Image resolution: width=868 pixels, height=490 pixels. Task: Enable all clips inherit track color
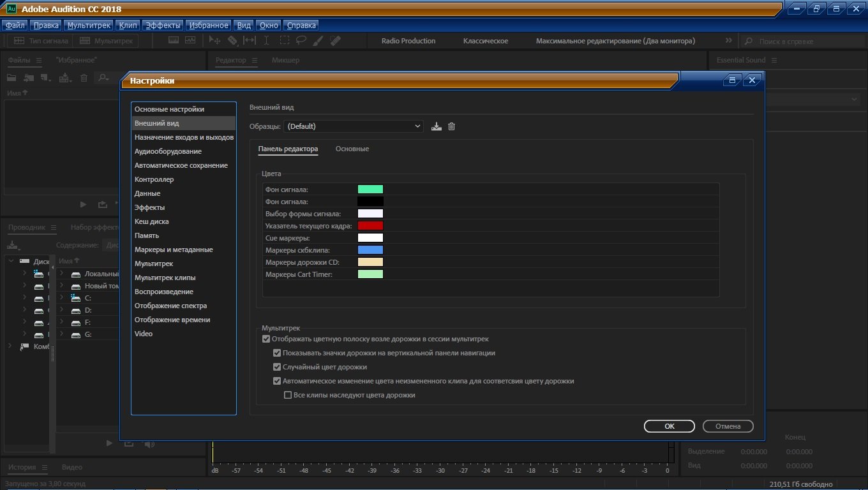287,395
